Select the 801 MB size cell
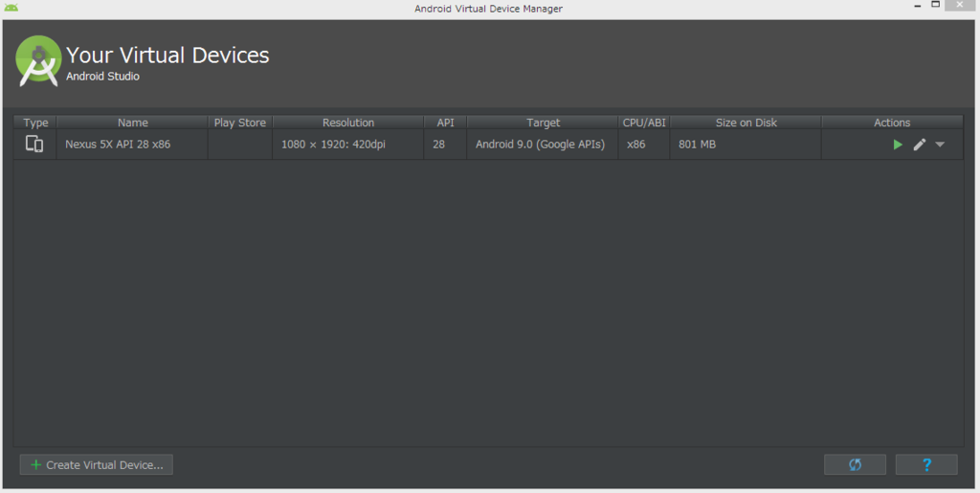Viewport: 980px width, 493px height. click(746, 145)
